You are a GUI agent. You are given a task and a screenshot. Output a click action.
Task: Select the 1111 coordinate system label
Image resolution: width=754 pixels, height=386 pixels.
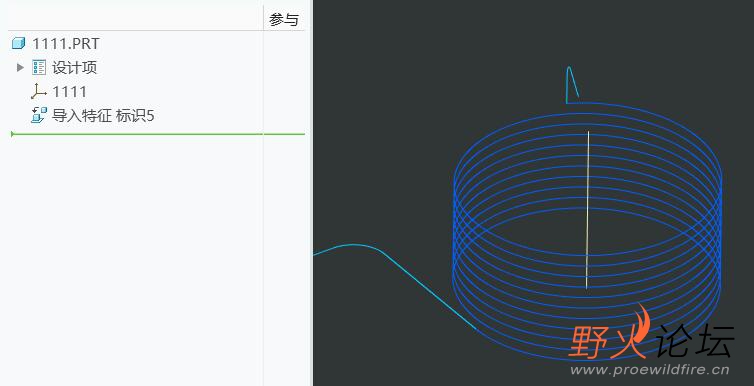(x=70, y=91)
